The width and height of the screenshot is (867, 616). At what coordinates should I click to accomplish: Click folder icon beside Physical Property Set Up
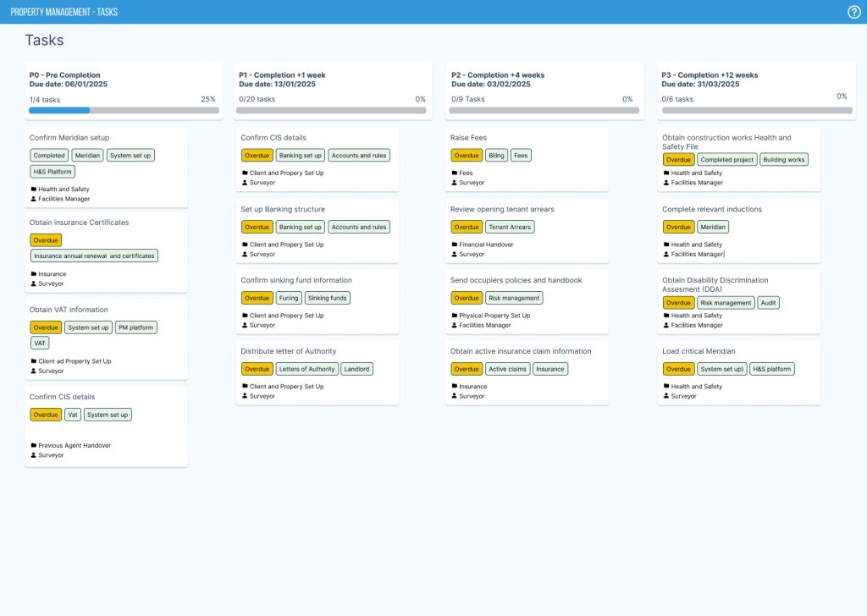point(454,316)
